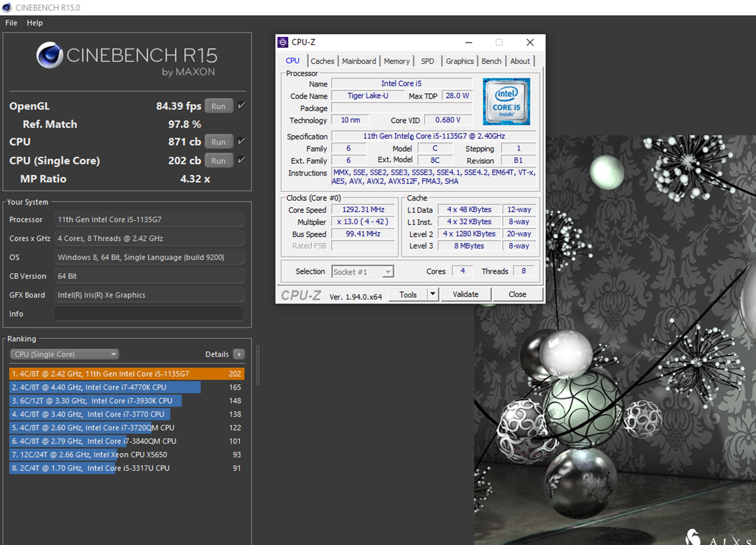Minimize the CPU-Z window

tap(469, 42)
